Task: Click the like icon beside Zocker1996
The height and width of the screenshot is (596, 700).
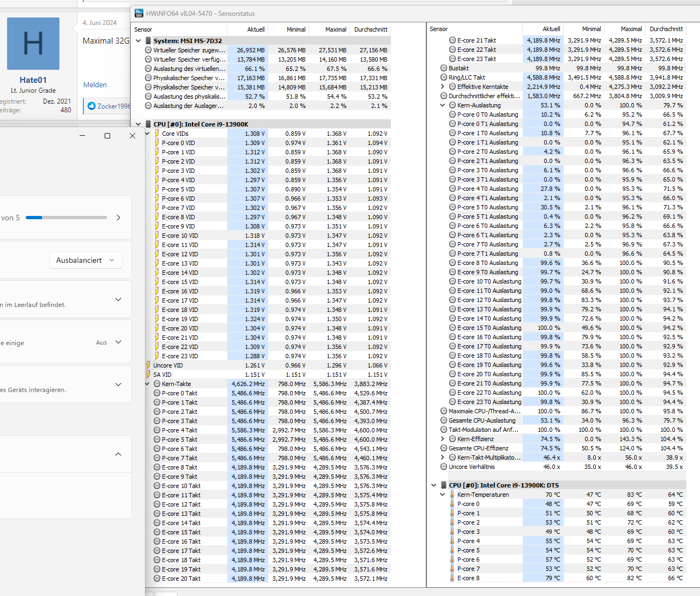Action: pyautogui.click(x=91, y=106)
